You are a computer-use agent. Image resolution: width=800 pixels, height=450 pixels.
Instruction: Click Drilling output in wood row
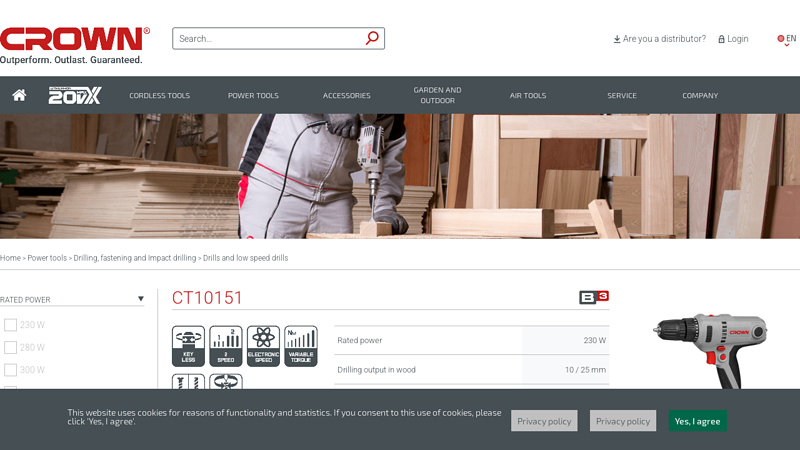[x=471, y=369]
